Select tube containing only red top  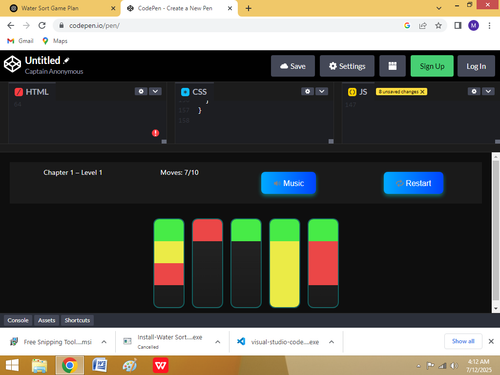(207, 263)
